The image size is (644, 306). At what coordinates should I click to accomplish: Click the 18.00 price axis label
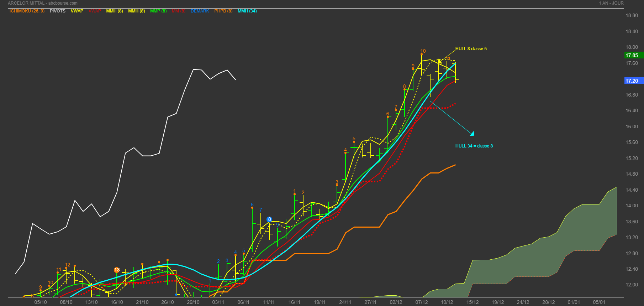pyautogui.click(x=632, y=47)
